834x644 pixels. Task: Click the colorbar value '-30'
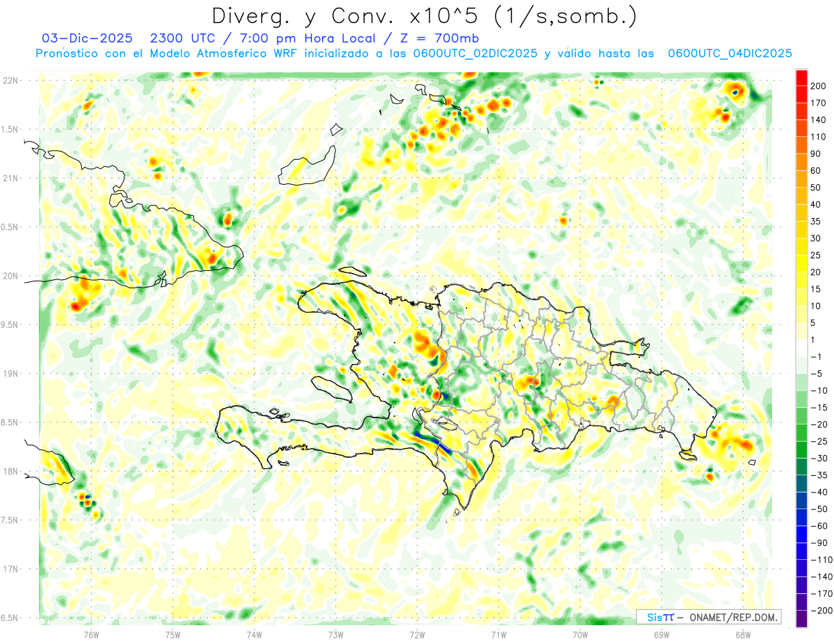[x=820, y=459]
